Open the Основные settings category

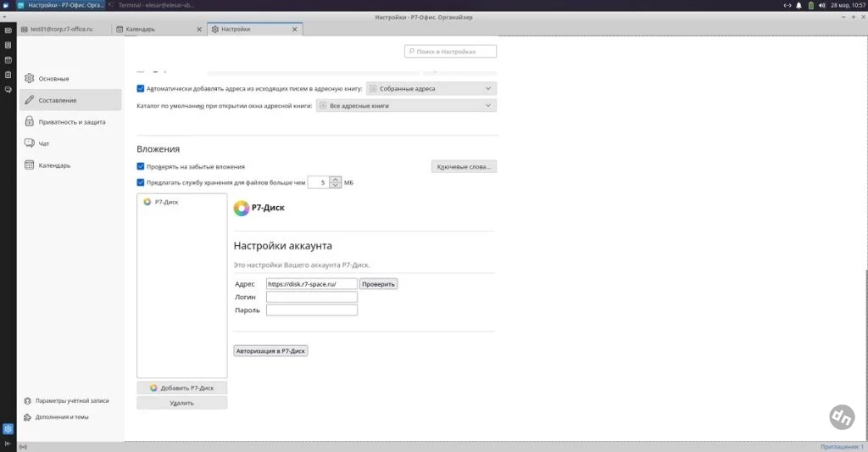tap(70, 79)
